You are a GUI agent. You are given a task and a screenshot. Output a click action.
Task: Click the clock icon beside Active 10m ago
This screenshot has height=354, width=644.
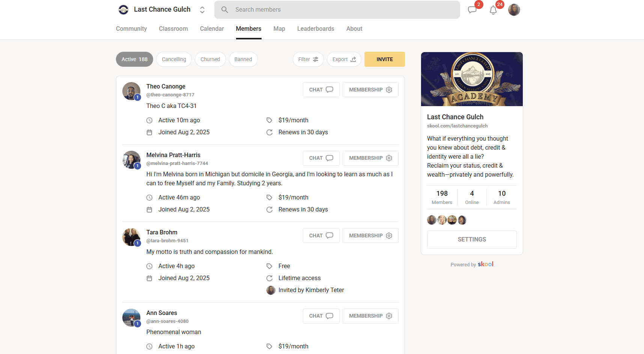tap(149, 120)
